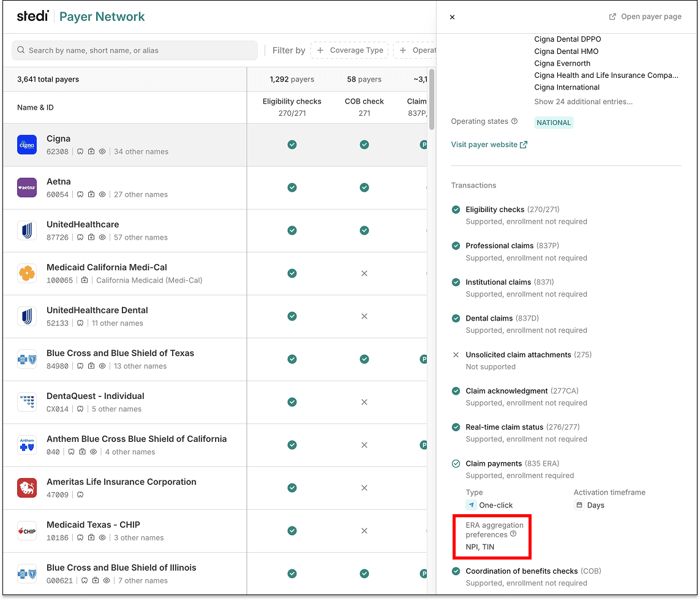Click the vision eye icon in UnitedHealthcare row
Viewport: 700px width, 600px height.
102,237
